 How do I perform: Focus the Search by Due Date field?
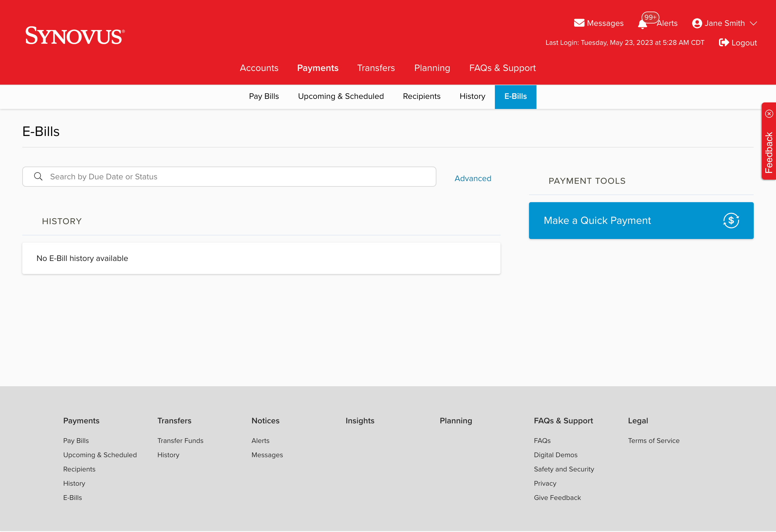pos(229,177)
